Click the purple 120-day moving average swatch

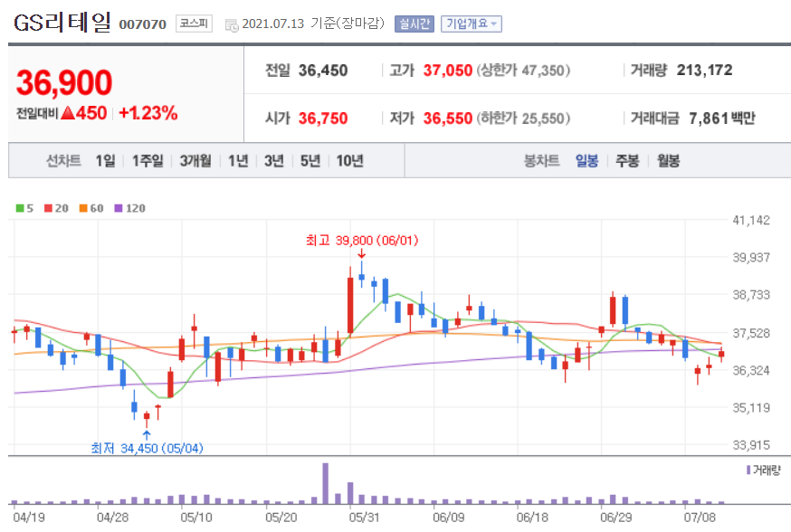(x=119, y=208)
